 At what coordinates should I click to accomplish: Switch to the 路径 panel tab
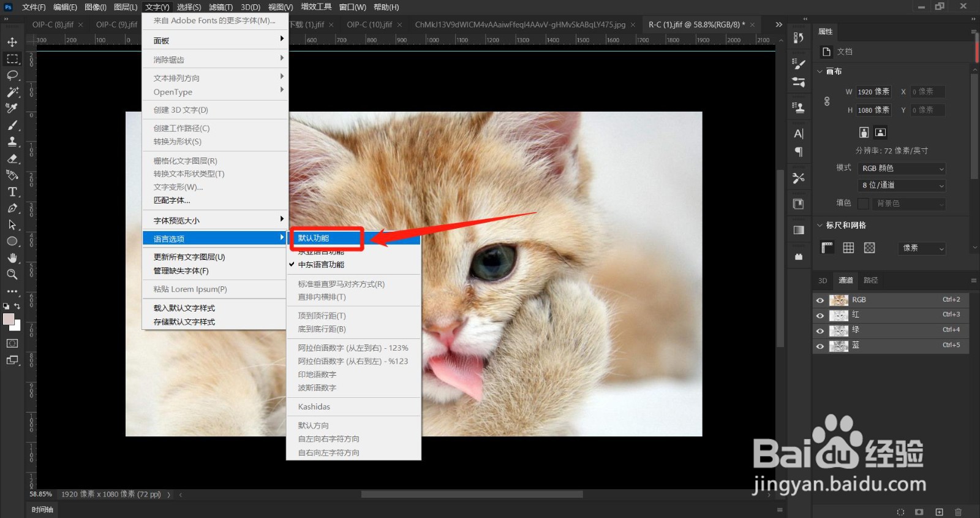click(x=870, y=280)
